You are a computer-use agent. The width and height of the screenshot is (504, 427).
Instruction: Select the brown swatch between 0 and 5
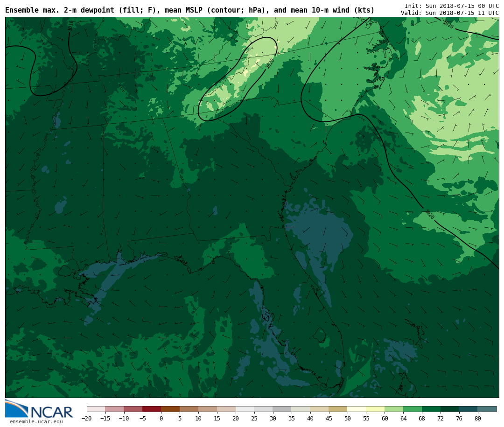[170, 409]
